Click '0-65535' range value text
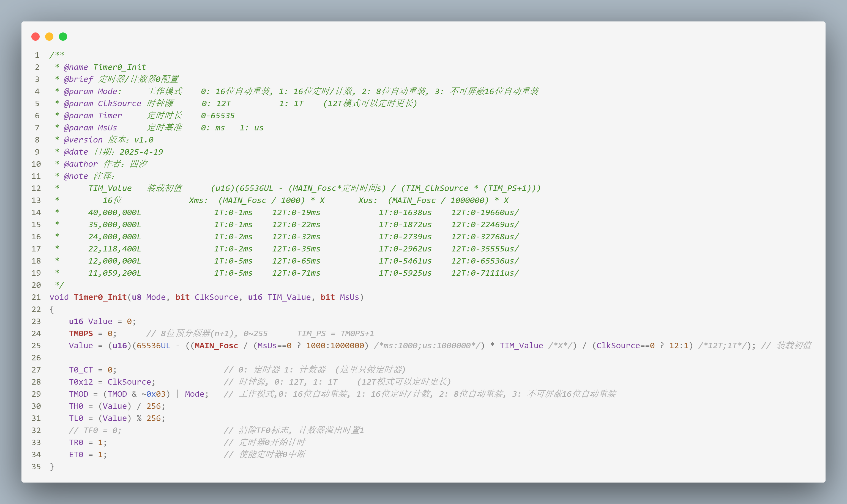The image size is (847, 504). coord(218,116)
